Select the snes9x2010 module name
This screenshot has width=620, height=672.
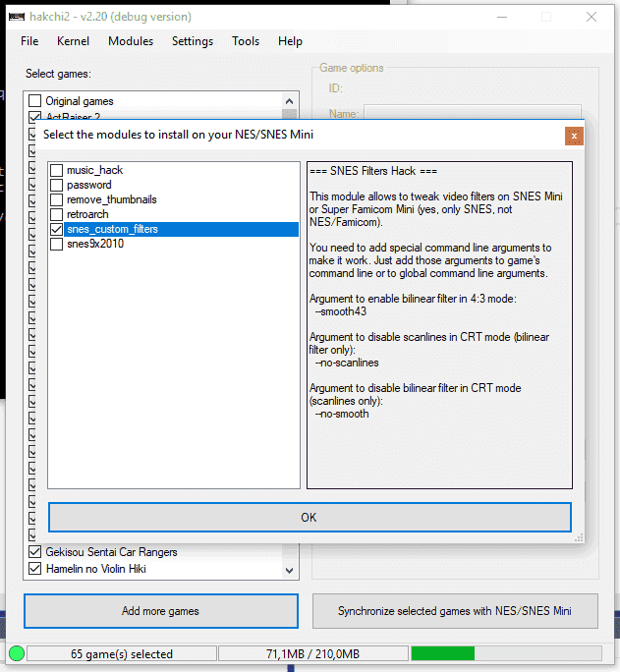(95, 244)
